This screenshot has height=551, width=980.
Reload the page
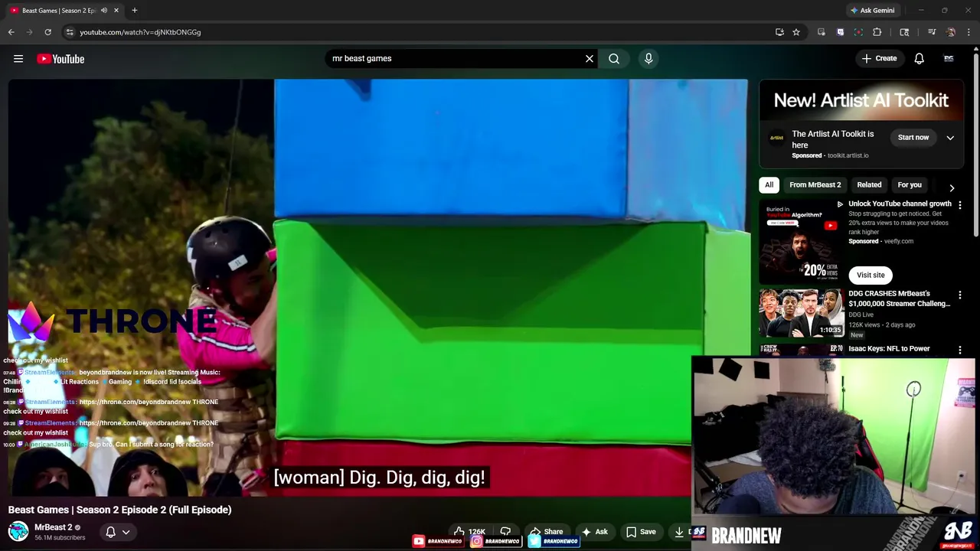[x=47, y=32]
